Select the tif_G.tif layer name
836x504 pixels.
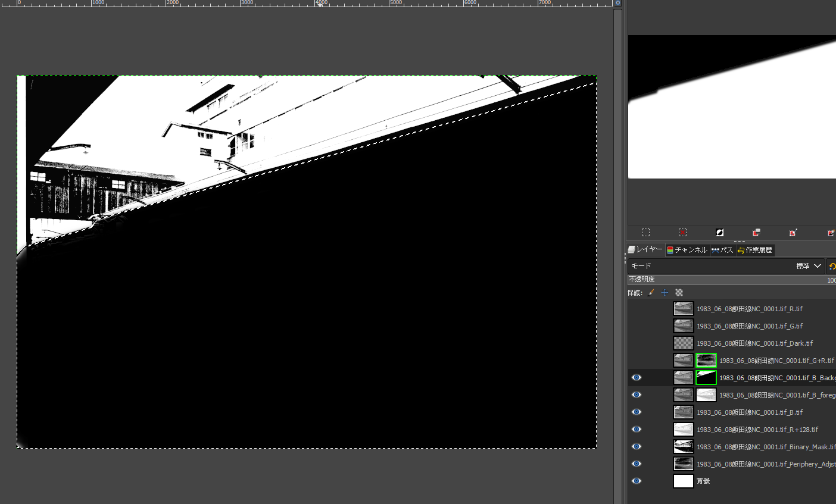click(x=750, y=326)
